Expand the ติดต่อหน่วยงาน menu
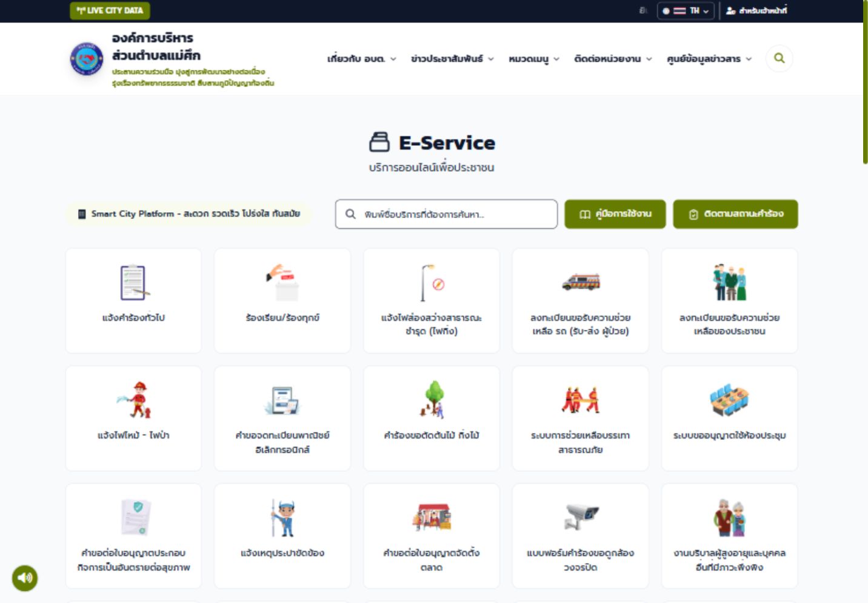The image size is (868, 603). click(613, 59)
